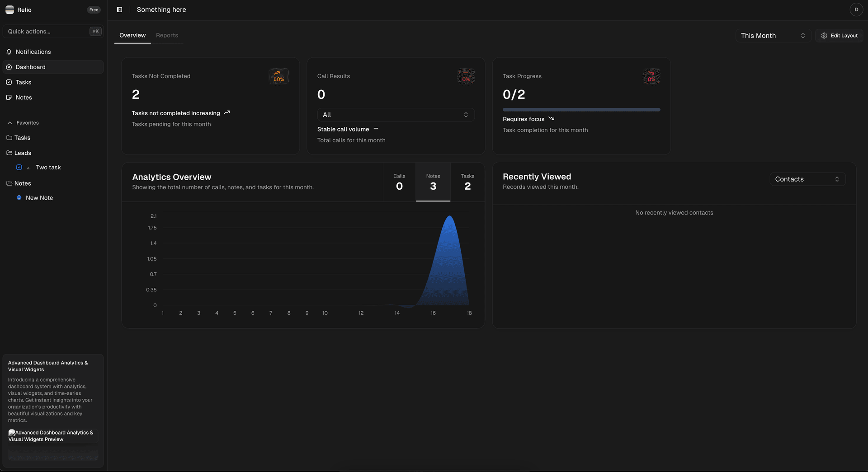The width and height of the screenshot is (868, 472).
Task: Switch Analytics Overview to Calls
Action: pyautogui.click(x=399, y=182)
